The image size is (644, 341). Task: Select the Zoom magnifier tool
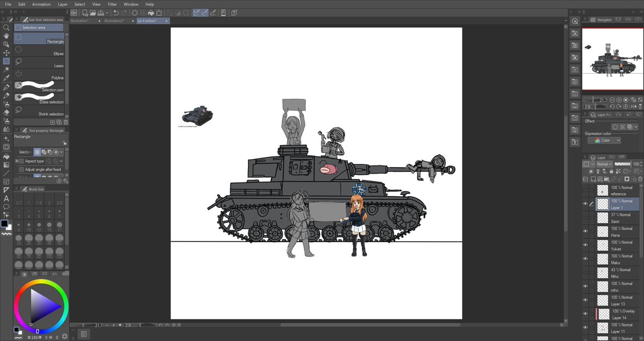6,27
